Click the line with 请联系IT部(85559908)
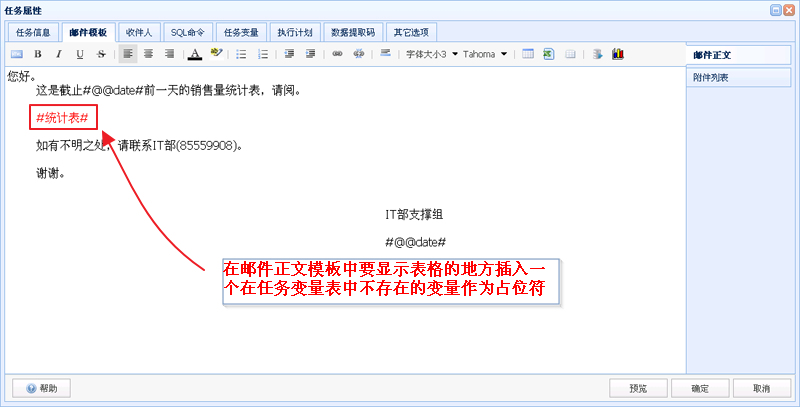This screenshot has height=407, width=800. point(139,145)
